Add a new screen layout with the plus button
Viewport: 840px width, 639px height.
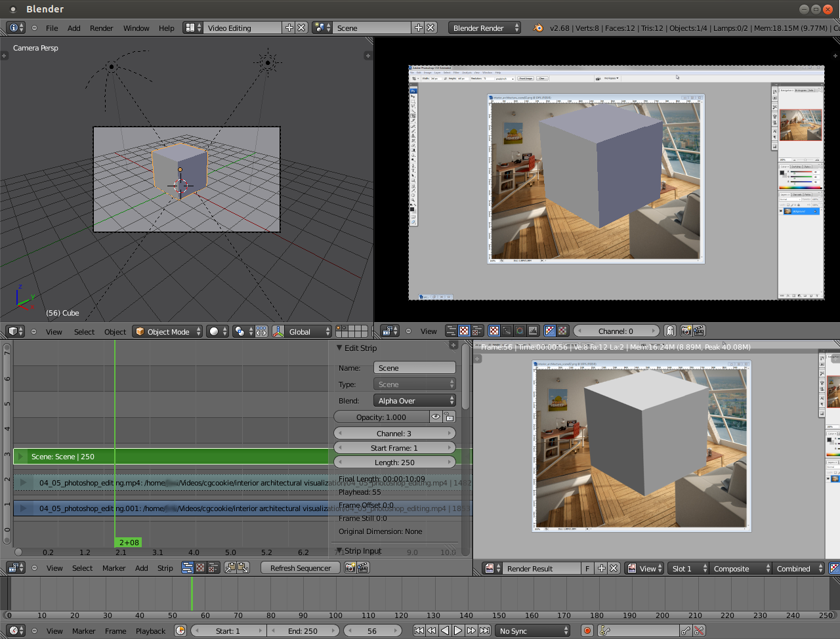pyautogui.click(x=289, y=28)
